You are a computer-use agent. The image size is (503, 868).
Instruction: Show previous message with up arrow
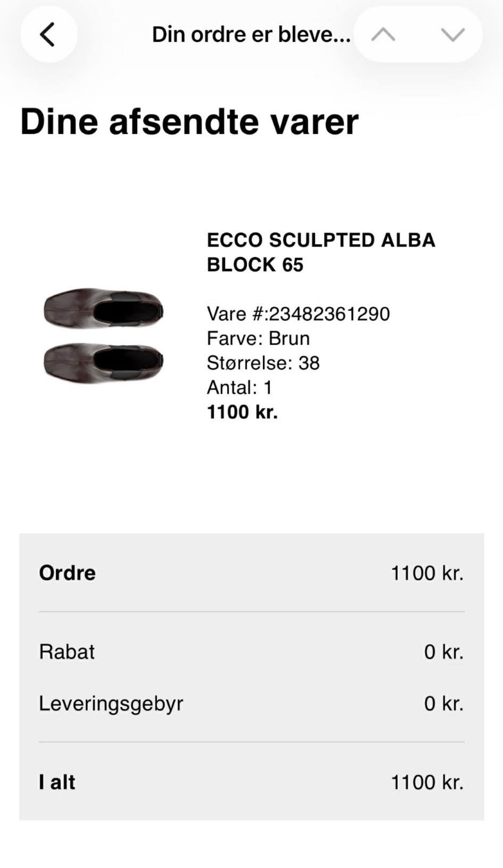point(383,35)
